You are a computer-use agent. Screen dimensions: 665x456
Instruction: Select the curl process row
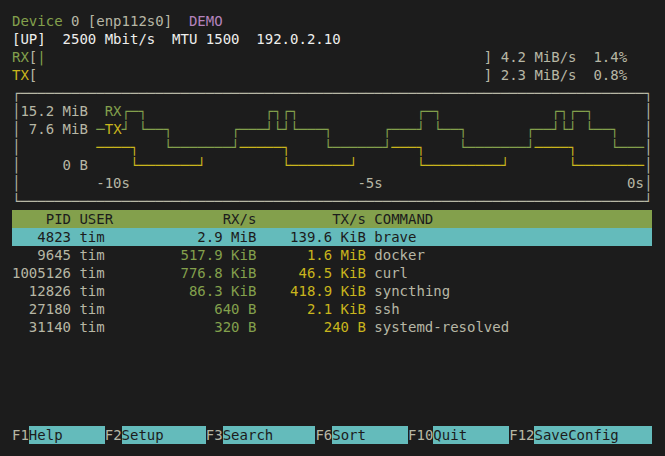coord(332,273)
